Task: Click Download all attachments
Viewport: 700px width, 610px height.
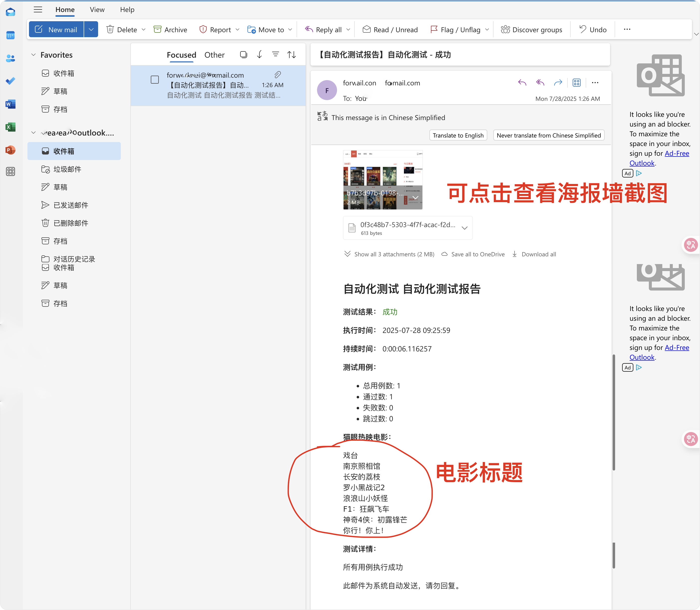Action: click(x=534, y=254)
